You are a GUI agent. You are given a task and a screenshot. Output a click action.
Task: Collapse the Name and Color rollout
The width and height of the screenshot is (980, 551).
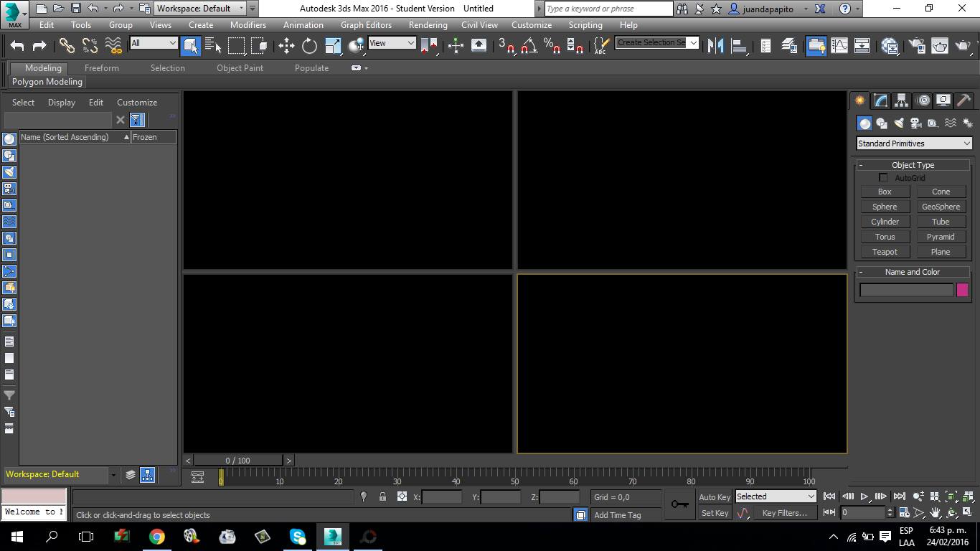coord(913,272)
